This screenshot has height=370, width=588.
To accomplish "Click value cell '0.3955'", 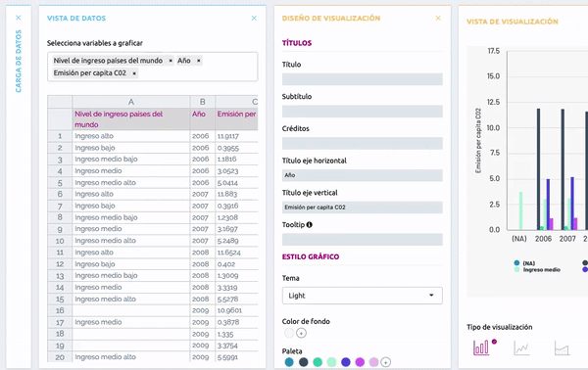I will (x=236, y=148).
